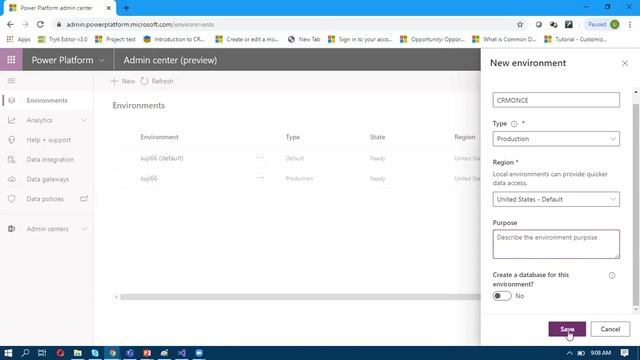Click the Admin centers icon
Screen dimensions: 640x360
[12, 229]
